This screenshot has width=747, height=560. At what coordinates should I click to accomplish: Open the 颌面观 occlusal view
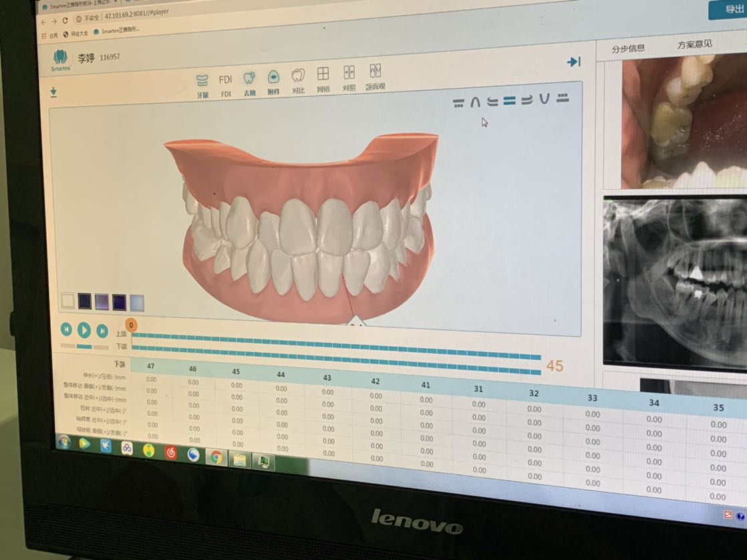tap(375, 76)
